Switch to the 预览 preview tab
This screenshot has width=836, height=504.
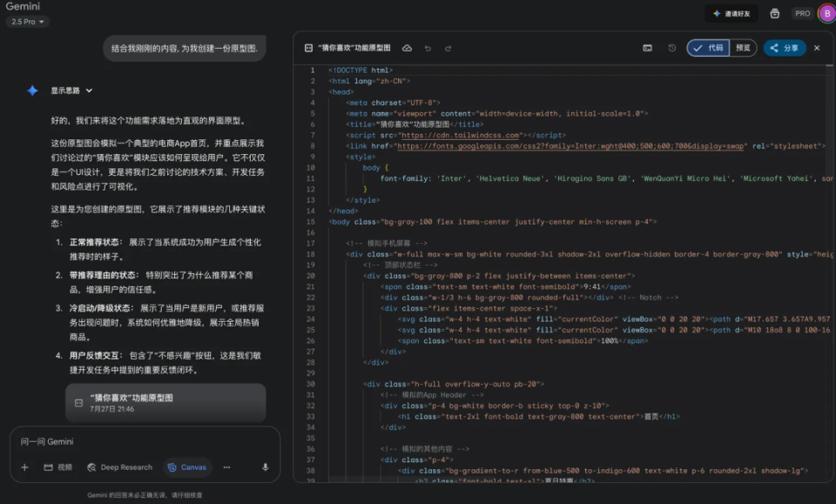[x=743, y=48]
